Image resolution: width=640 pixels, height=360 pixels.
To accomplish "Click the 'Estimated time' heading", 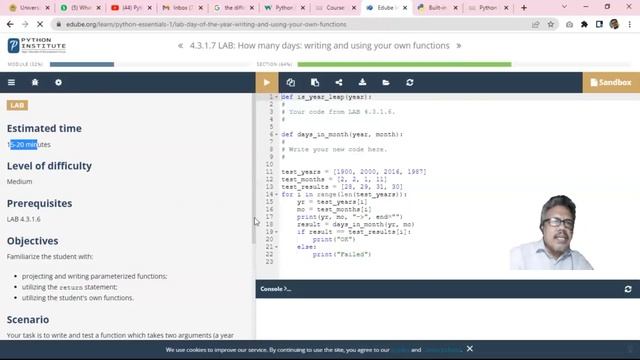I will [44, 128].
